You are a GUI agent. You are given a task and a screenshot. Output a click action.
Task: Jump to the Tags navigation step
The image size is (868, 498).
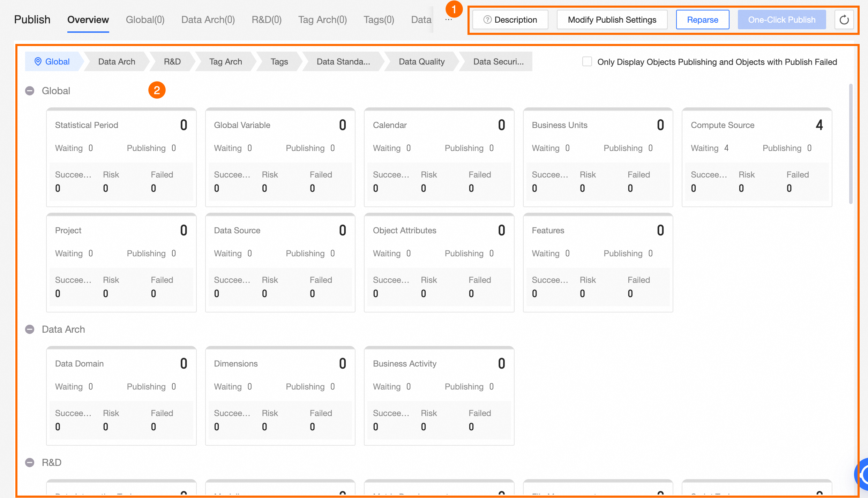point(279,62)
